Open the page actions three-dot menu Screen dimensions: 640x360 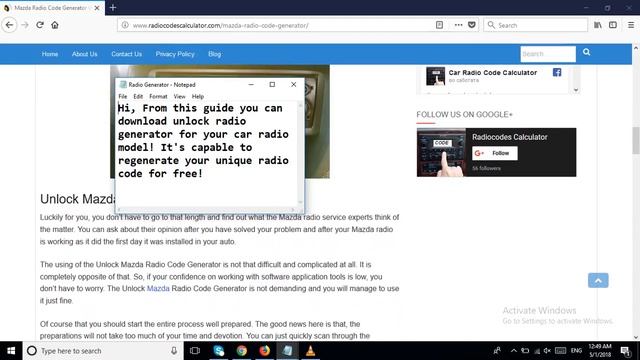click(458, 25)
